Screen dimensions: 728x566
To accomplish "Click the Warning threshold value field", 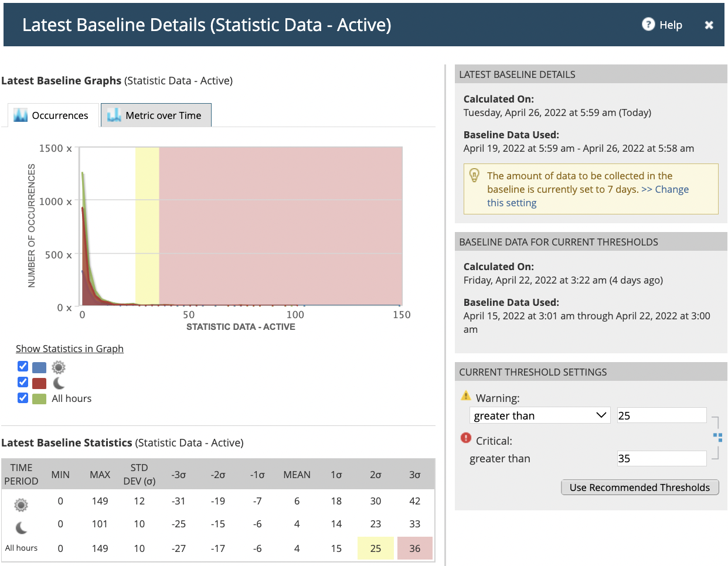I will (661, 415).
